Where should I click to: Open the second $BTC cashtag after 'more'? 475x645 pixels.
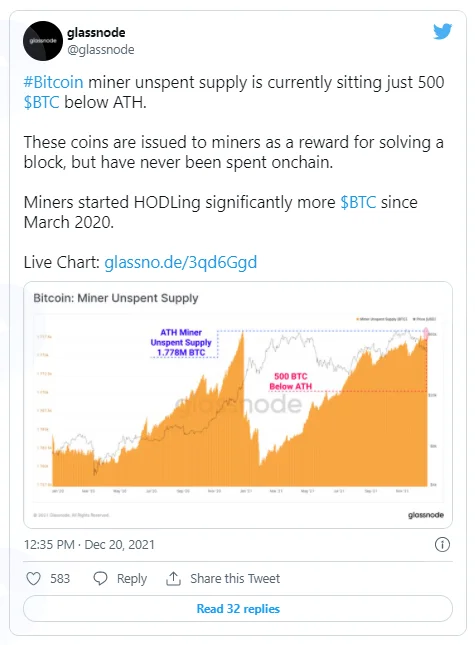point(358,202)
